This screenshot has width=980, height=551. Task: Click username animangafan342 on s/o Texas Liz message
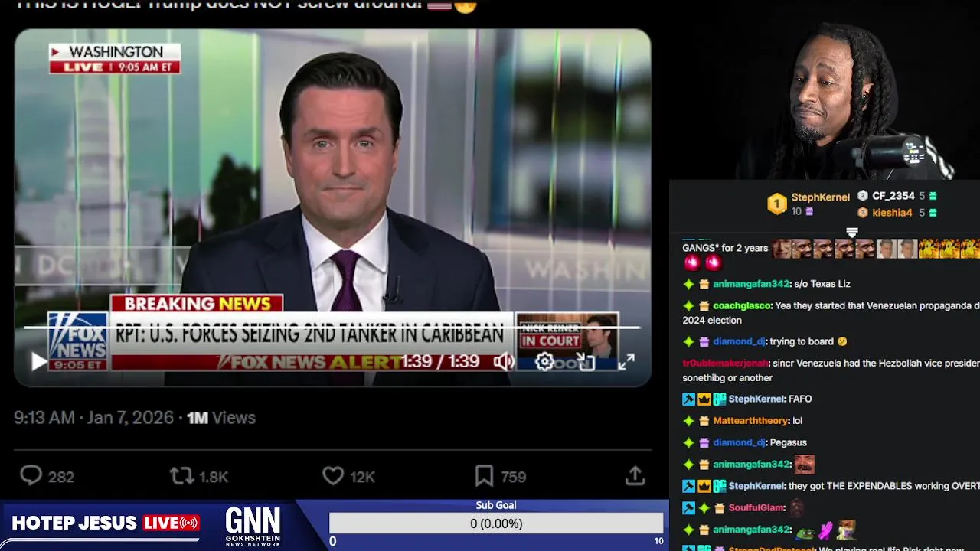pyautogui.click(x=751, y=284)
